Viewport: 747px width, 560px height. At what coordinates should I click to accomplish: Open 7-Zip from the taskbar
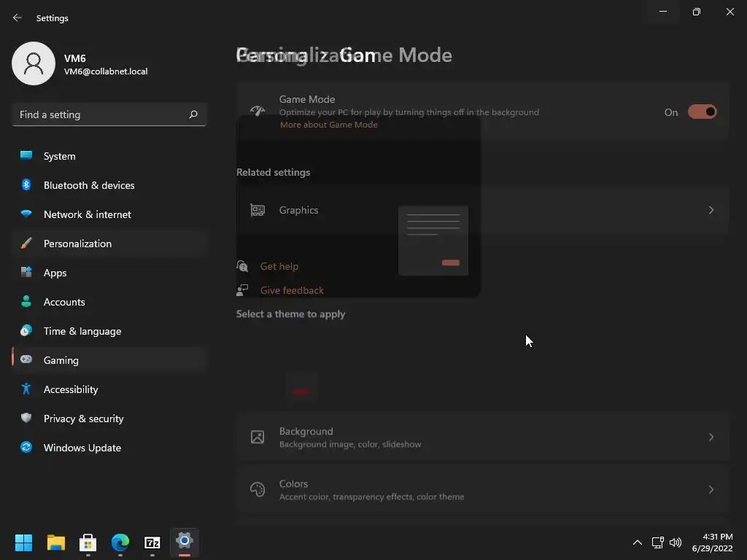point(152,542)
